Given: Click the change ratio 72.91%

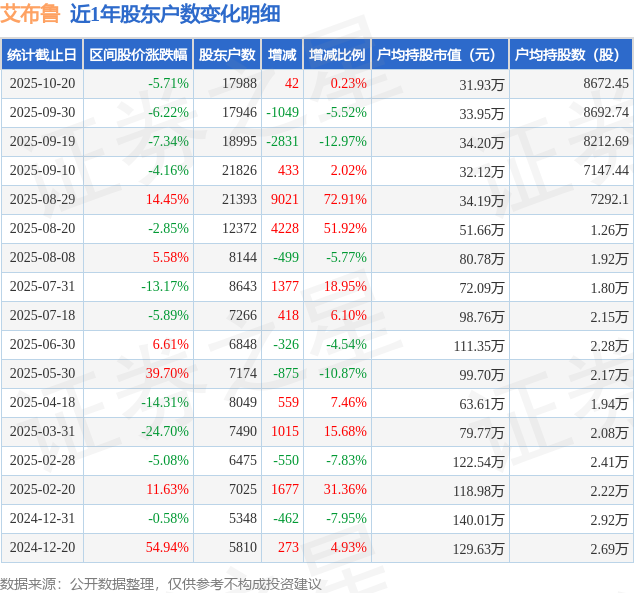Looking at the screenshot, I should (345, 199).
